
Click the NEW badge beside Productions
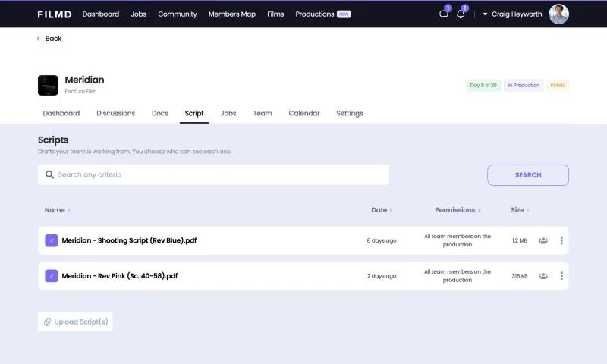(344, 14)
